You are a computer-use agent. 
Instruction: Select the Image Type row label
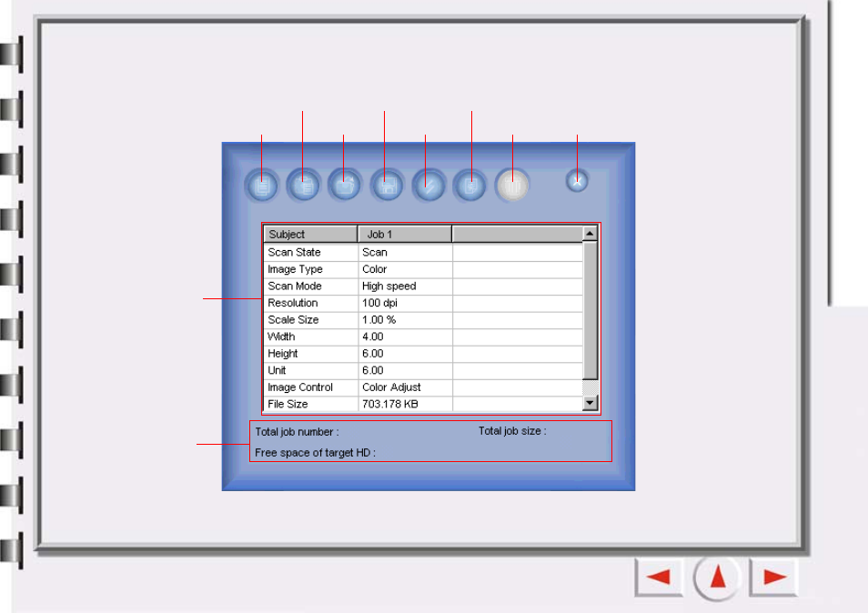pos(295,269)
